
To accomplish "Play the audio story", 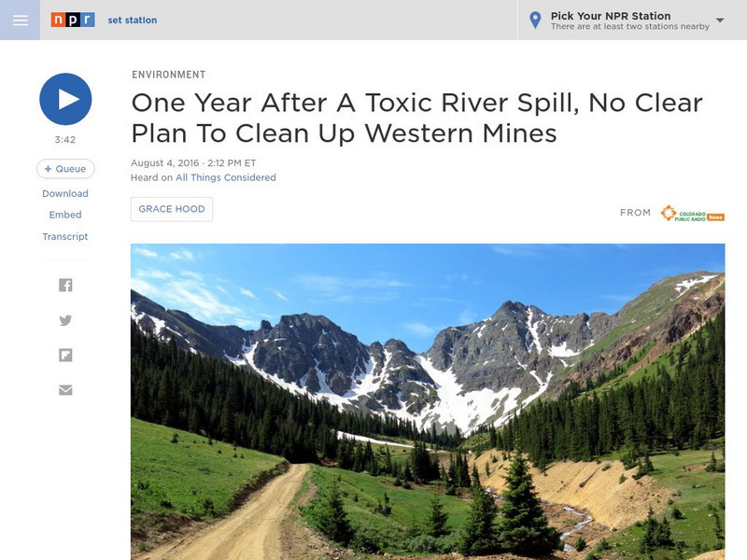I will (x=65, y=99).
